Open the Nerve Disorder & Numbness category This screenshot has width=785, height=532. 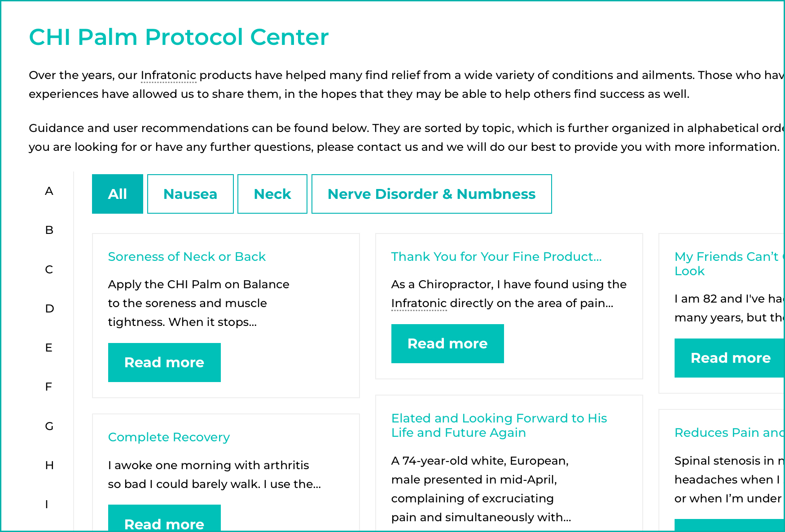click(x=431, y=193)
